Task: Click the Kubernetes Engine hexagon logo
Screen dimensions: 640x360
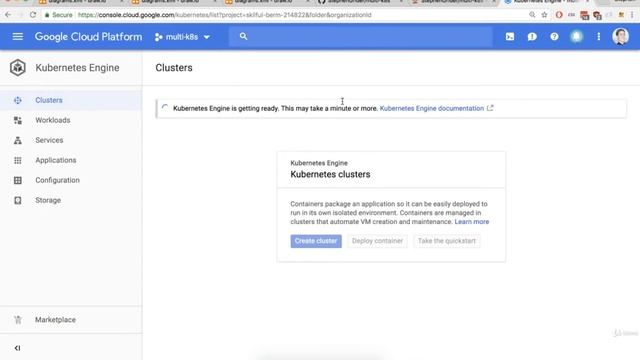Action: tap(18, 68)
